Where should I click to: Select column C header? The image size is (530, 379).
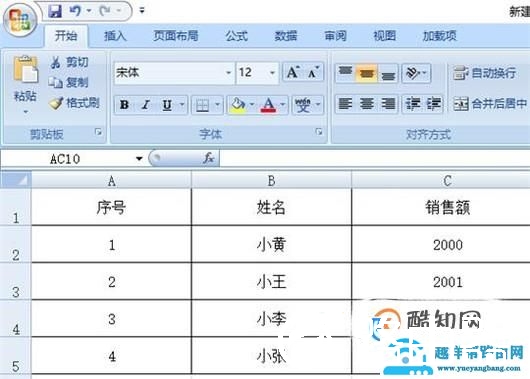pos(441,181)
